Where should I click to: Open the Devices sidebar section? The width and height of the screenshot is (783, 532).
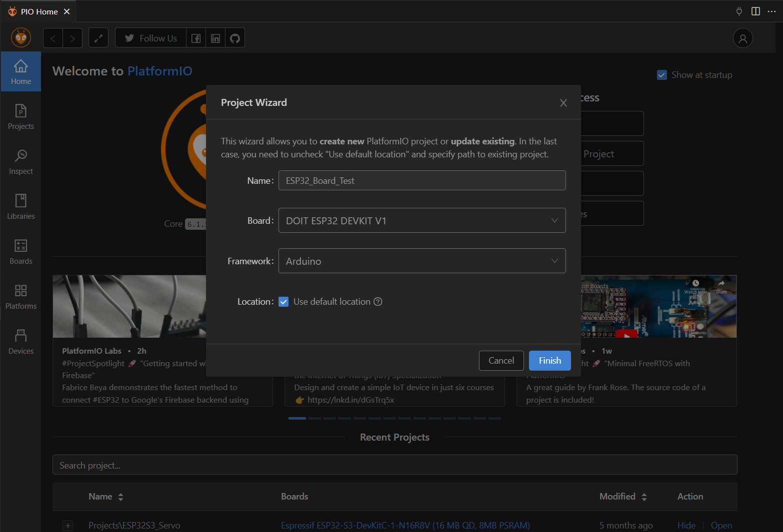coord(20,341)
